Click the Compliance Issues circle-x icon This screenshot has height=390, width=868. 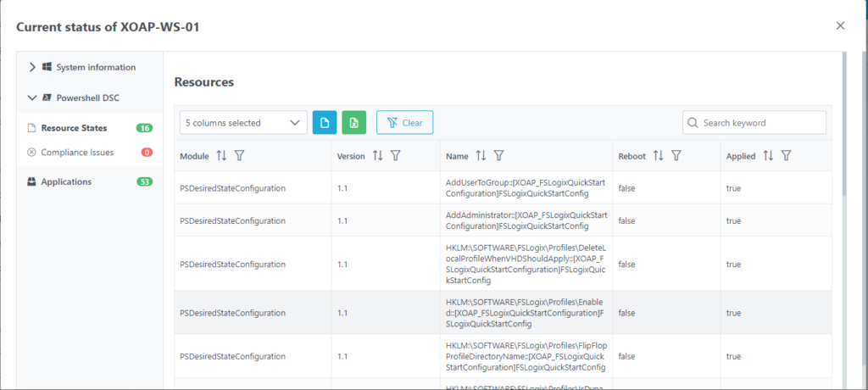click(31, 153)
